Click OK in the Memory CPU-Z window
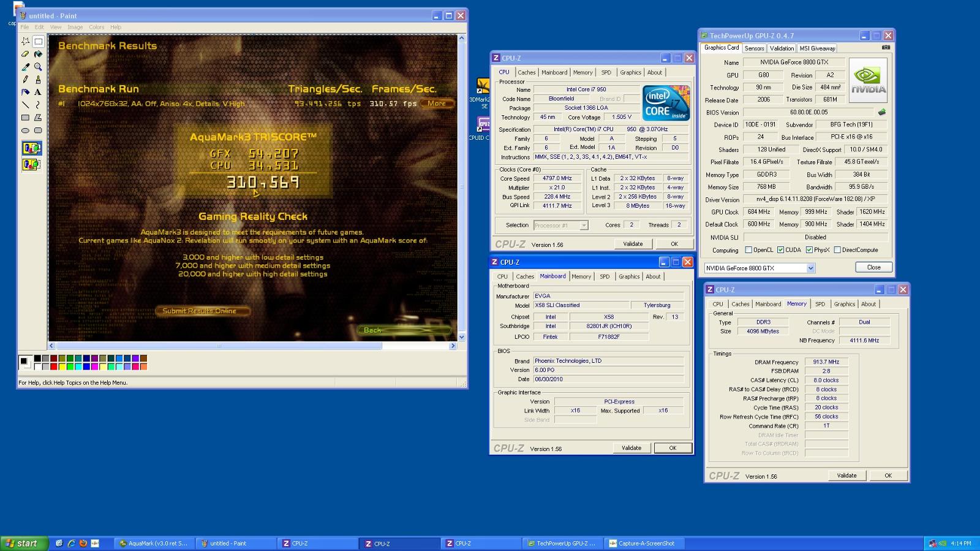The image size is (980, 551). pos(888,476)
